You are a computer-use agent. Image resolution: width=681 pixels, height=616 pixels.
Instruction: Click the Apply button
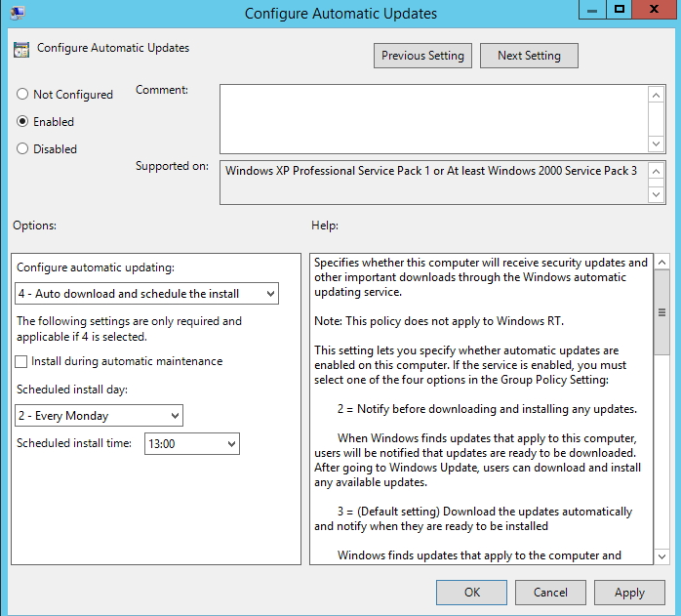(629, 593)
